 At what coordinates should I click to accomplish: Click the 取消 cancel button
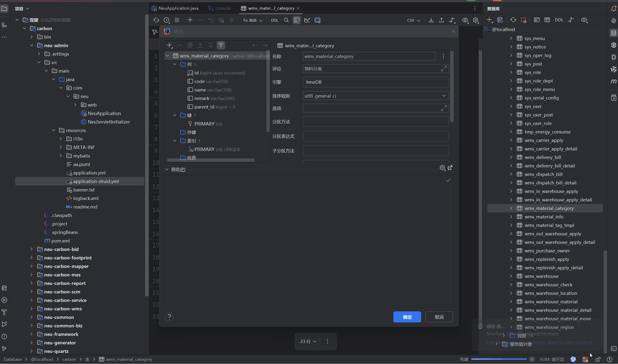coord(439,317)
